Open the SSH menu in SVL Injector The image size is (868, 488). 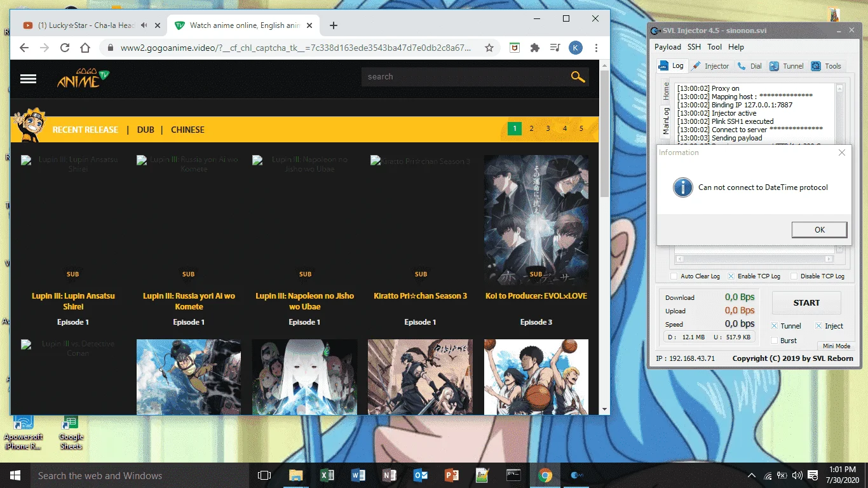(694, 47)
